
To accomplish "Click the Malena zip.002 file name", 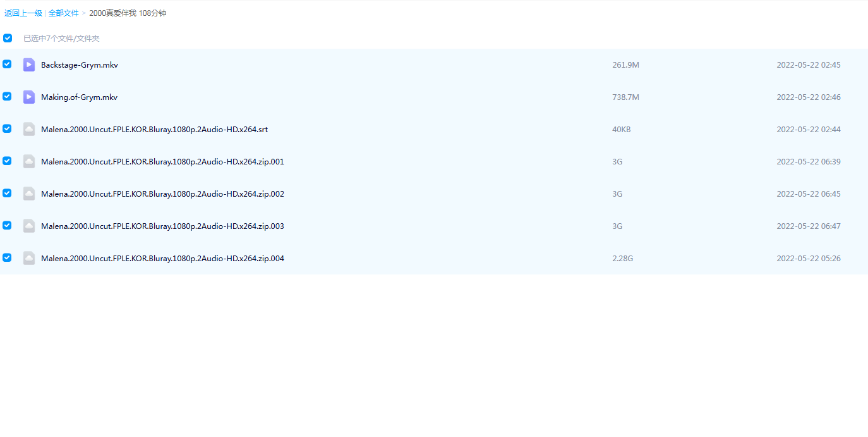I will [162, 194].
